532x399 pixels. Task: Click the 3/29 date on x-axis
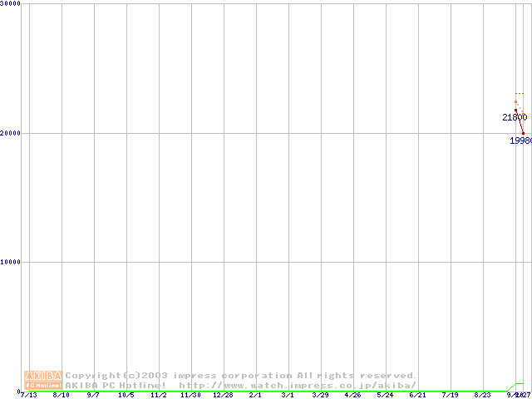[x=320, y=395]
